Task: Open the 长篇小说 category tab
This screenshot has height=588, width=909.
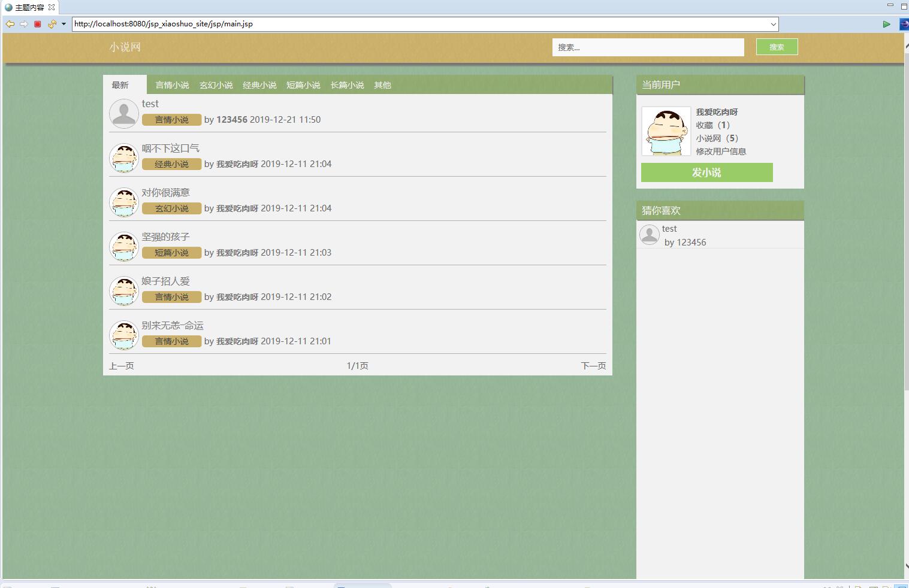Action: pyautogui.click(x=347, y=85)
